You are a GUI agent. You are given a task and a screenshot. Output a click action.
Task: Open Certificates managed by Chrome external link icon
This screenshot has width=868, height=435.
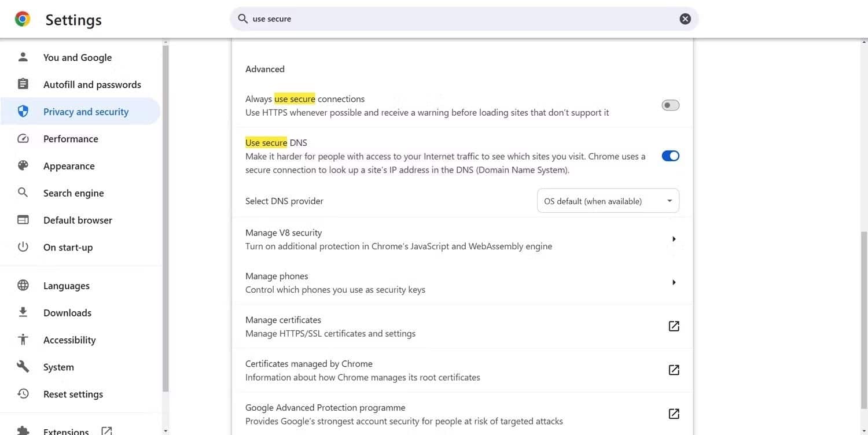674,370
